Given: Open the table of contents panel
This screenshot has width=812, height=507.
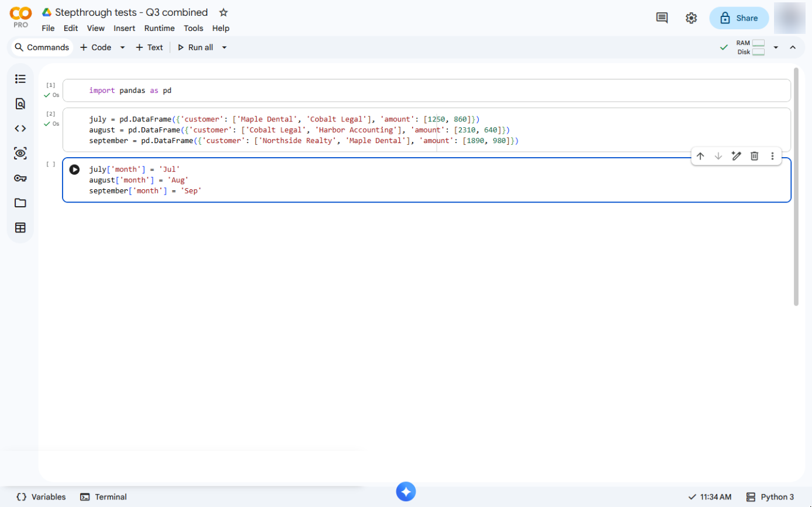Looking at the screenshot, I should pyautogui.click(x=20, y=79).
